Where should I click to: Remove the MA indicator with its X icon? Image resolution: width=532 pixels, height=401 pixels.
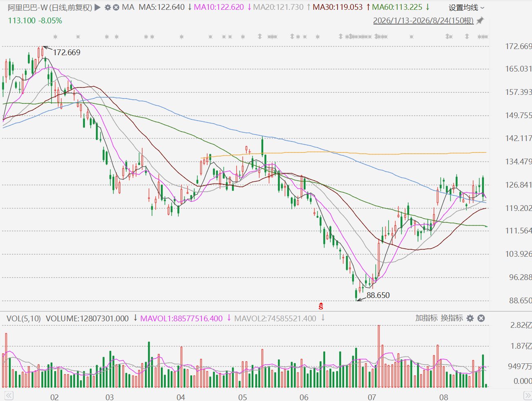(x=116, y=7)
